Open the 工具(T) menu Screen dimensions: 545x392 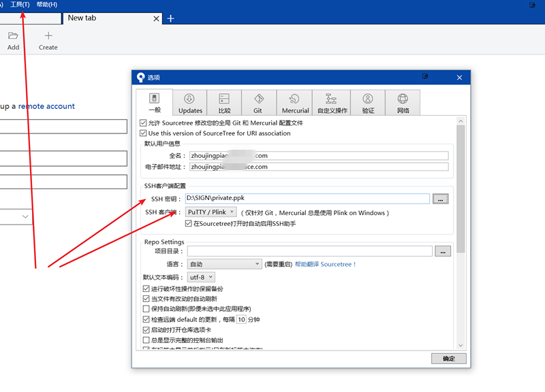[20, 5]
